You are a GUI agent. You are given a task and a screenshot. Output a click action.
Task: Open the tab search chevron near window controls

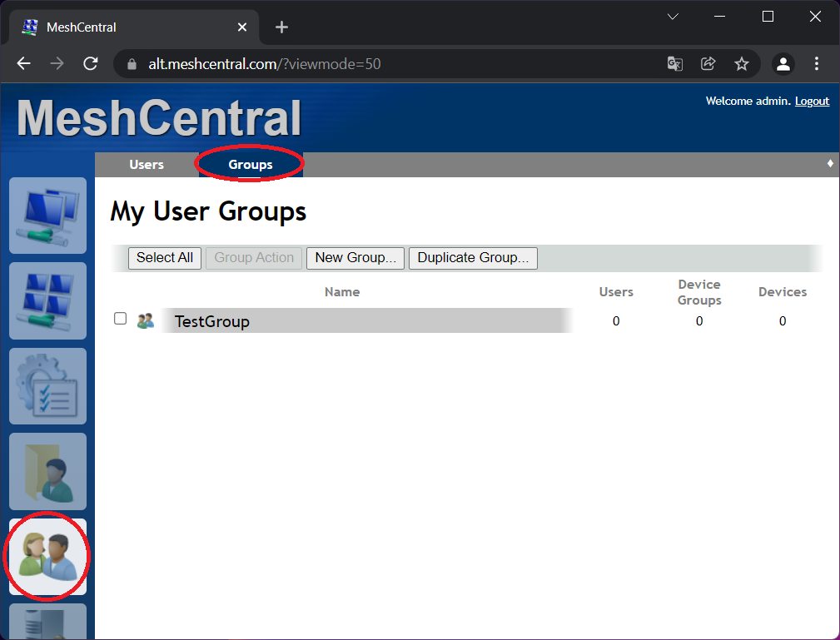coord(672,16)
